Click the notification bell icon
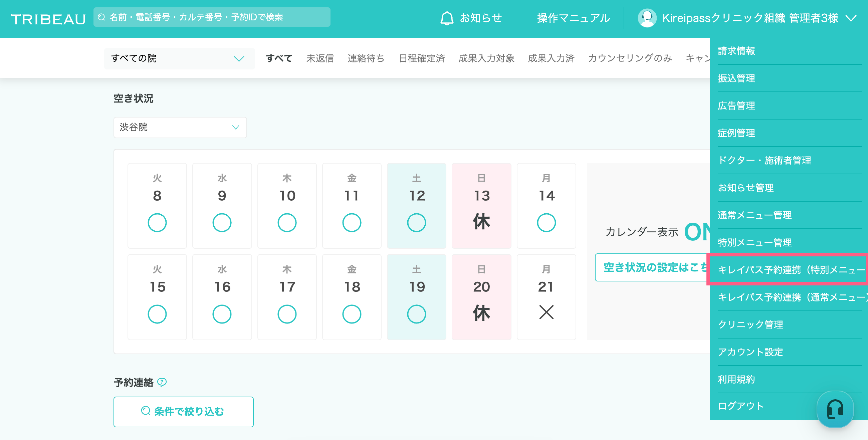This screenshot has height=440, width=868. point(447,18)
